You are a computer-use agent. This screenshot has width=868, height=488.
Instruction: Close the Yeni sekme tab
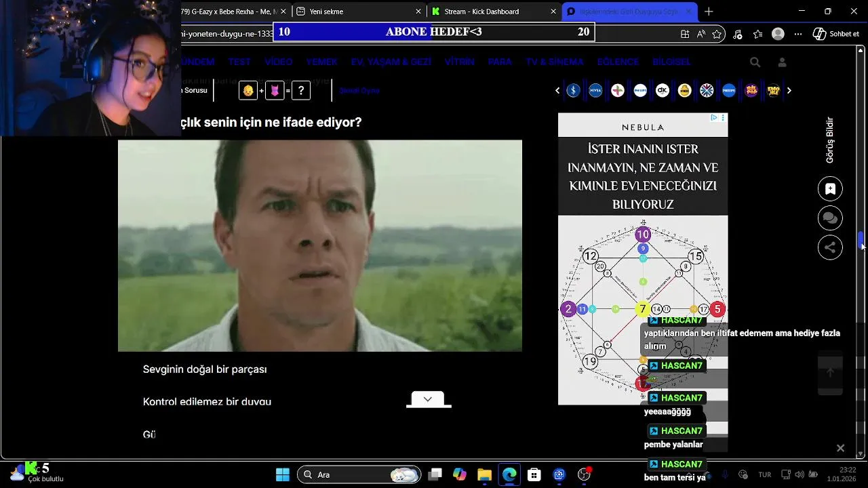pyautogui.click(x=418, y=12)
